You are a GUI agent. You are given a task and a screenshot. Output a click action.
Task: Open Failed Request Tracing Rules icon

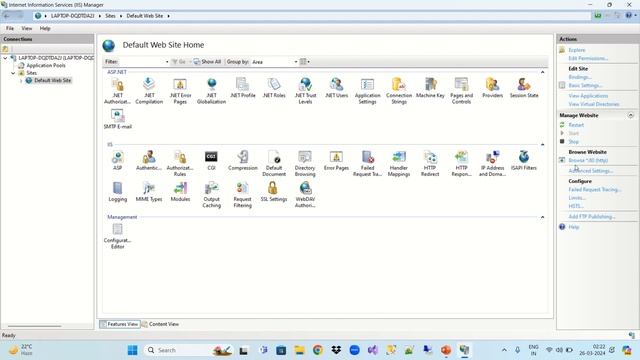tap(367, 163)
